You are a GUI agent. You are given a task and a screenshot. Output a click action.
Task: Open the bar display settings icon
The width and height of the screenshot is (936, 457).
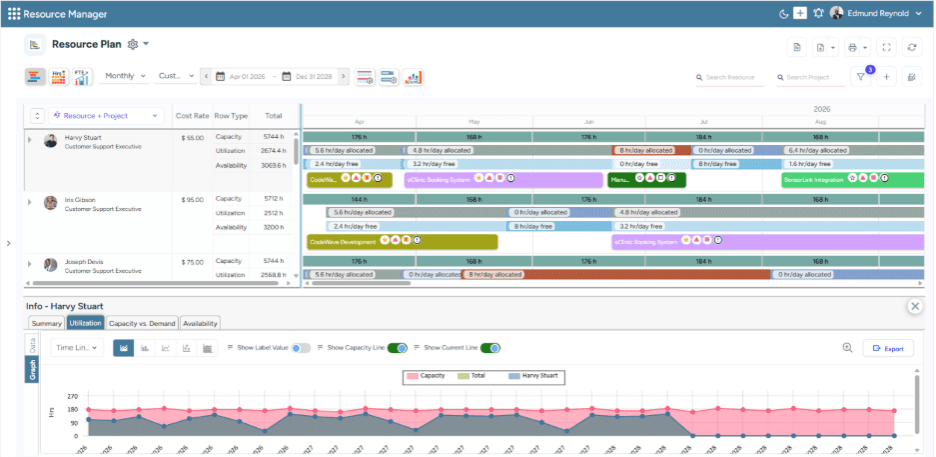pyautogui.click(x=389, y=77)
